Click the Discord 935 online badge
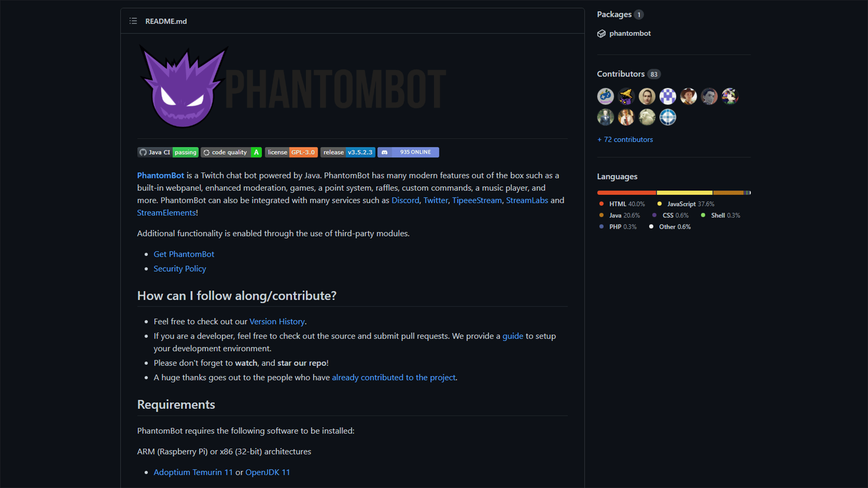 (408, 152)
